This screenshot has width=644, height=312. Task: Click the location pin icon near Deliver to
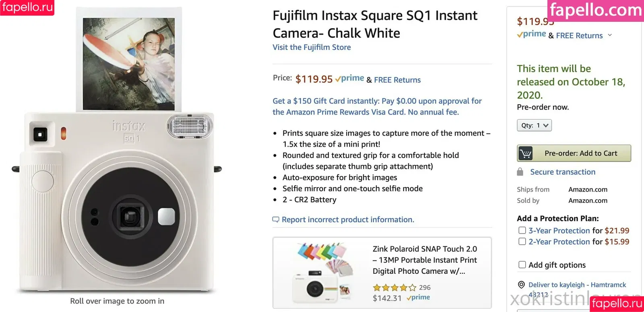tap(521, 285)
